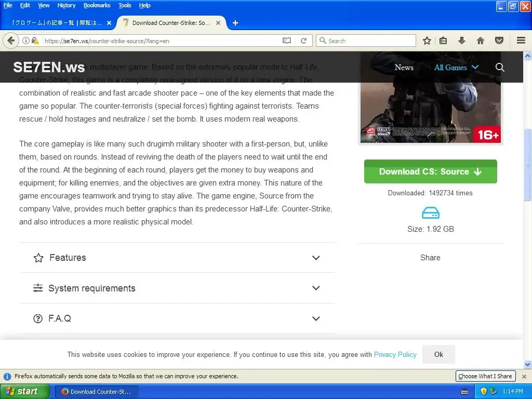Click the Firefox taskbar window button

[x=96, y=392]
